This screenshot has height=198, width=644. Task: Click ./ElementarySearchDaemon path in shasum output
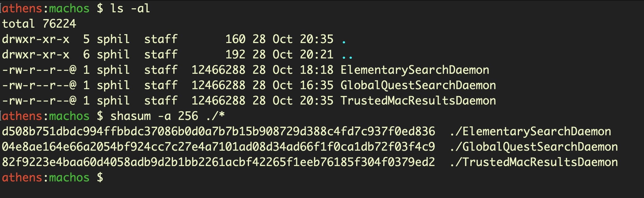point(530,132)
